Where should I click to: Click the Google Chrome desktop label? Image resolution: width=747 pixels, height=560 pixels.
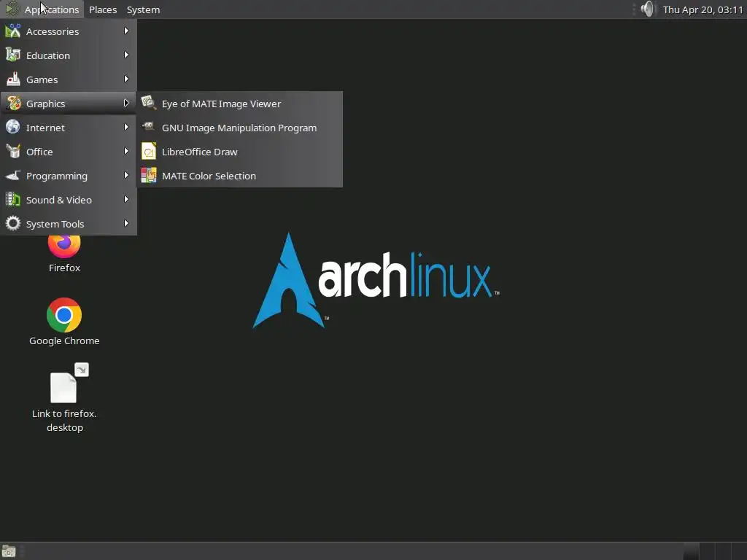pyautogui.click(x=64, y=341)
